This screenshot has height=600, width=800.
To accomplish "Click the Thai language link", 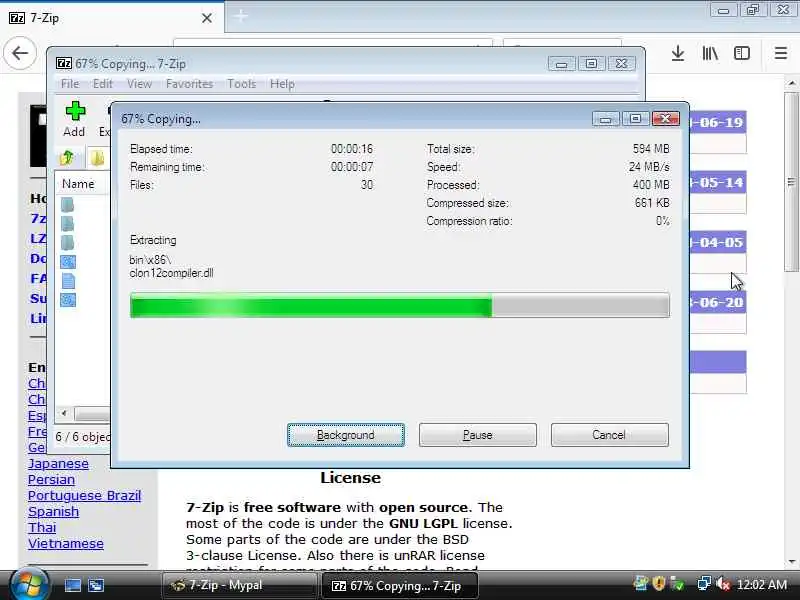I will [42, 528].
